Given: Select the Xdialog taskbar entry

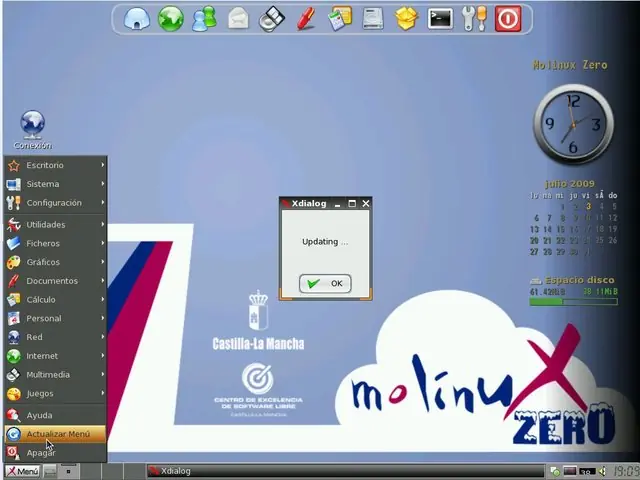Looking at the screenshot, I should pos(345,471).
